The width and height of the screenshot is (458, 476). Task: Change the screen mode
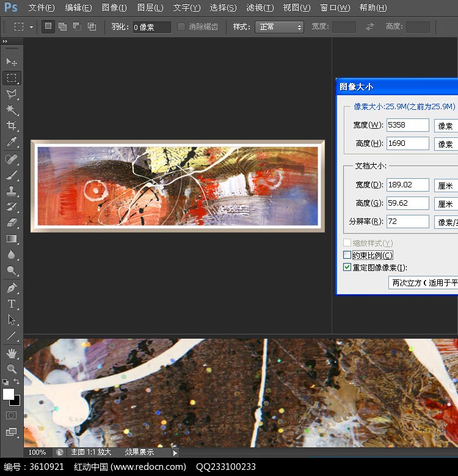tap(11, 431)
